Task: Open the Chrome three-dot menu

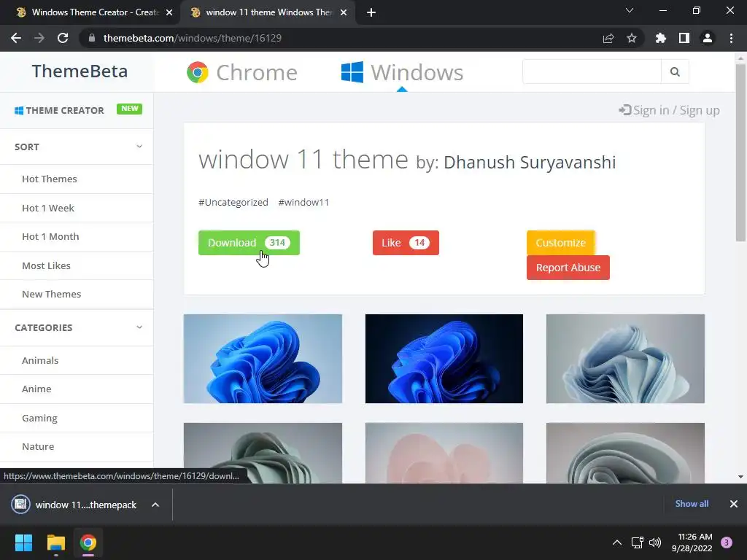Action: [x=731, y=38]
